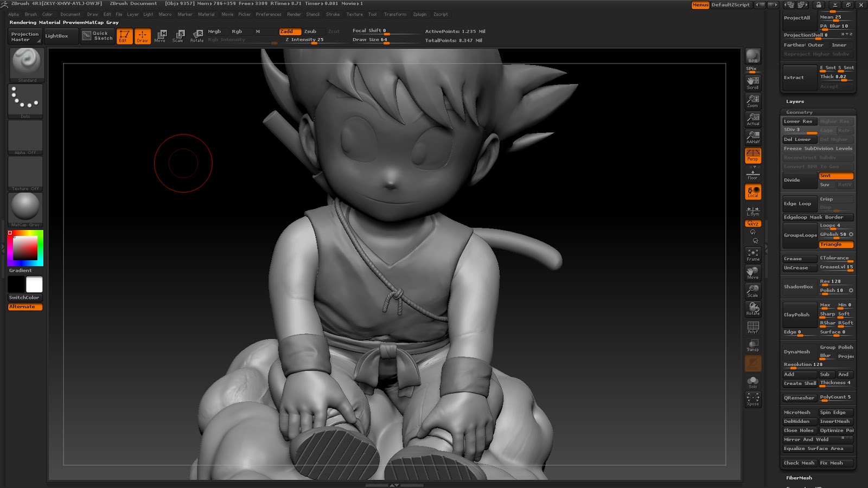Open the MatCap Gray material selector

point(25,209)
